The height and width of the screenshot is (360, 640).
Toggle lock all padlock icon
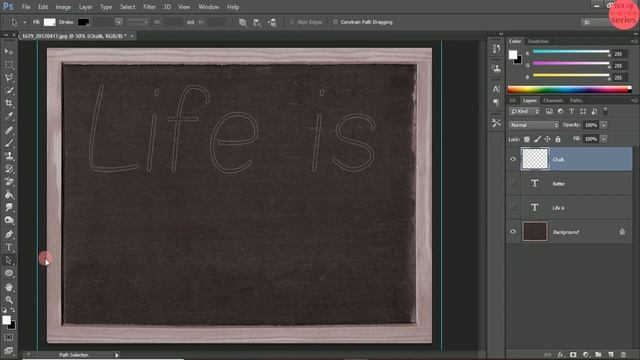[558, 139]
